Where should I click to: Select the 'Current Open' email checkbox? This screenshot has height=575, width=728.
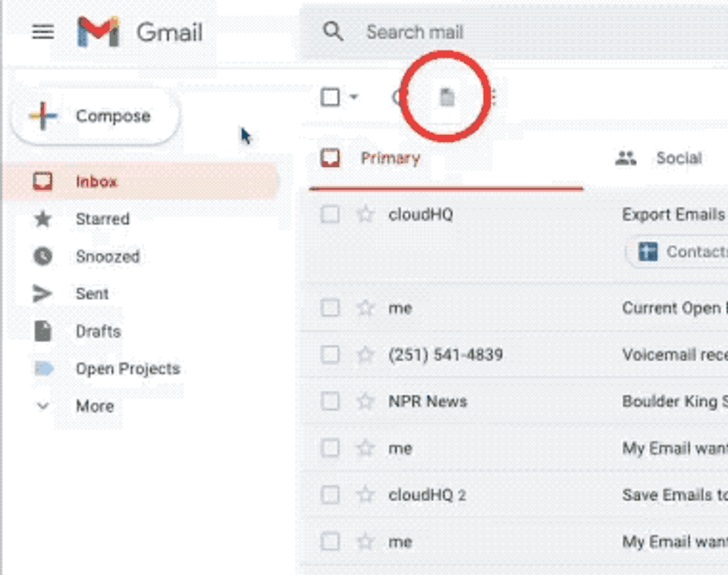click(x=330, y=308)
